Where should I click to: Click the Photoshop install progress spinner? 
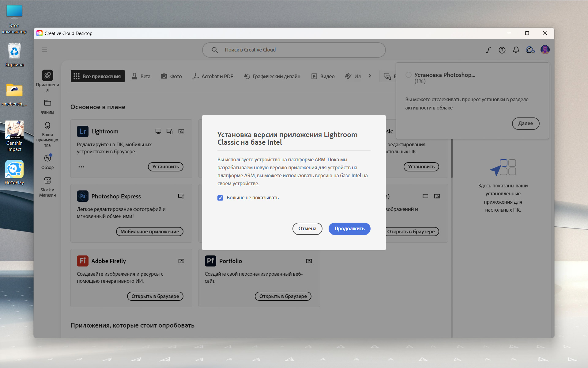coord(409,75)
